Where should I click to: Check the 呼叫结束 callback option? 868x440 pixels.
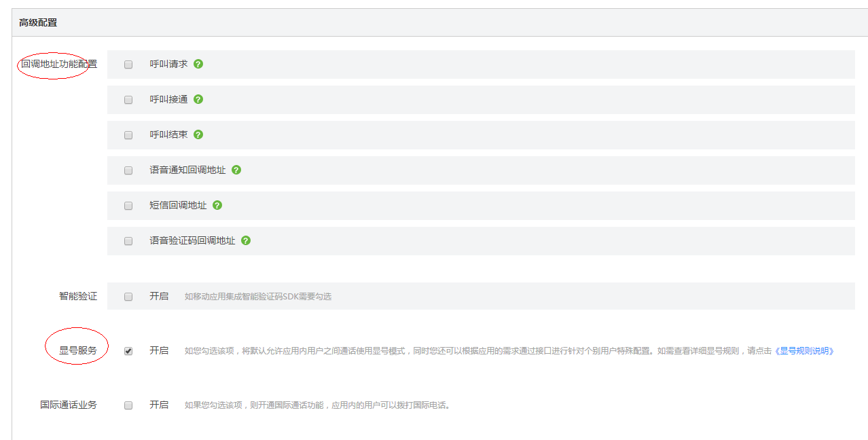pos(128,135)
